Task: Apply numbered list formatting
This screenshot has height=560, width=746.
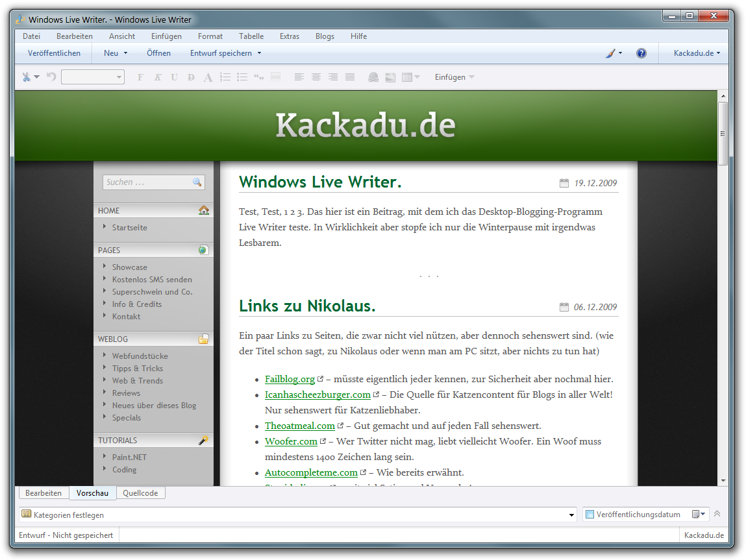Action: click(x=225, y=77)
